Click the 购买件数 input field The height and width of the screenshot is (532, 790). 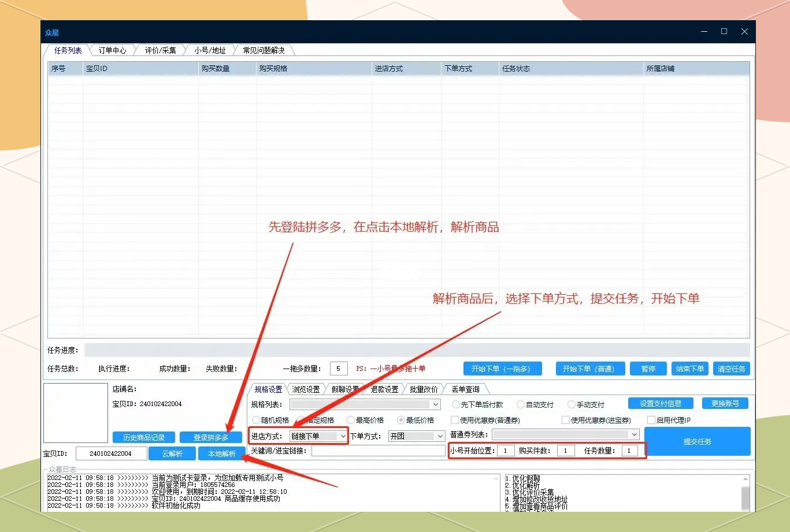pos(566,451)
